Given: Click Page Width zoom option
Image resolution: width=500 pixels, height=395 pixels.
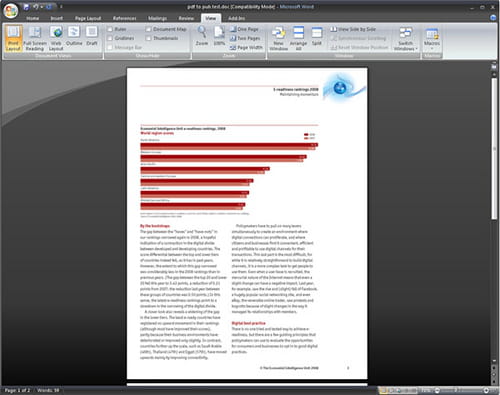Looking at the screenshot, I should [246, 48].
